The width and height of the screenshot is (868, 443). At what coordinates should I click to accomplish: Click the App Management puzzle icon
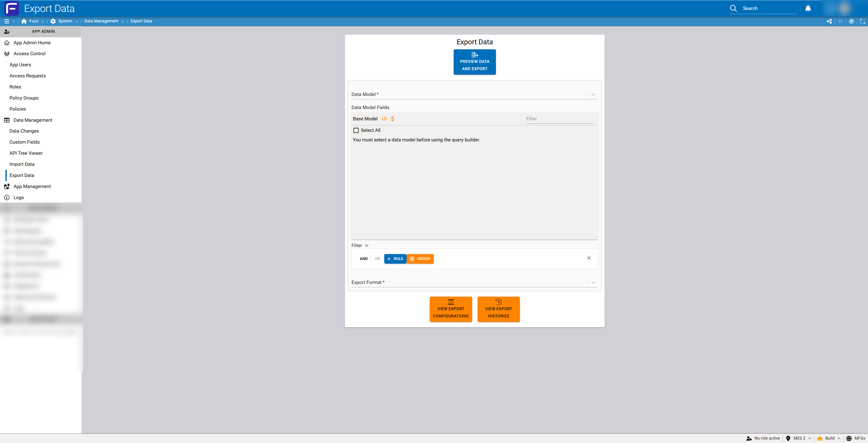point(7,187)
